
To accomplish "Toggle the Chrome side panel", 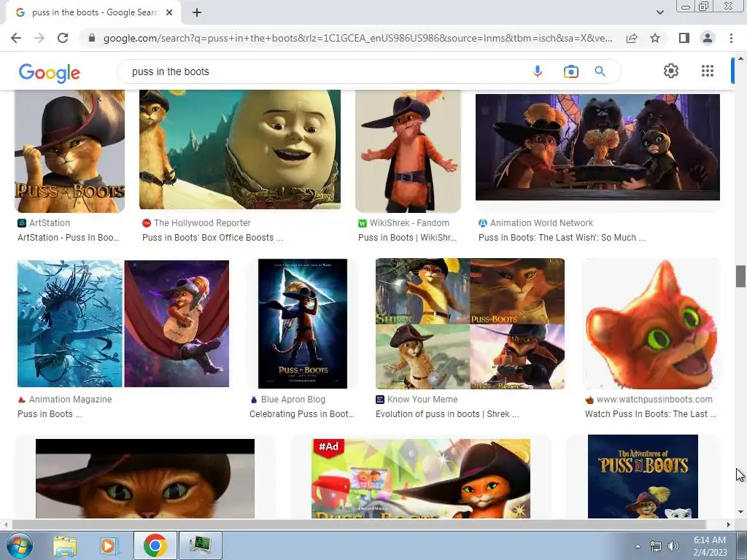I will 684,38.
